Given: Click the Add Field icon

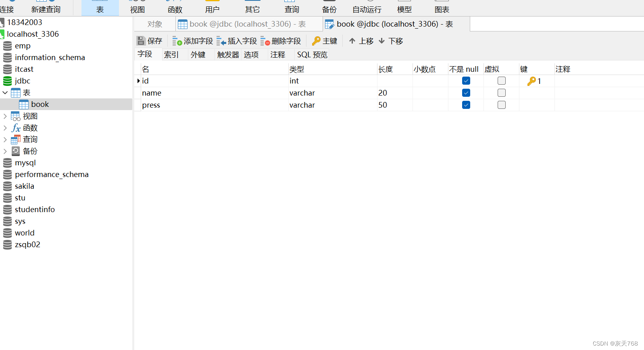Looking at the screenshot, I should [x=177, y=41].
